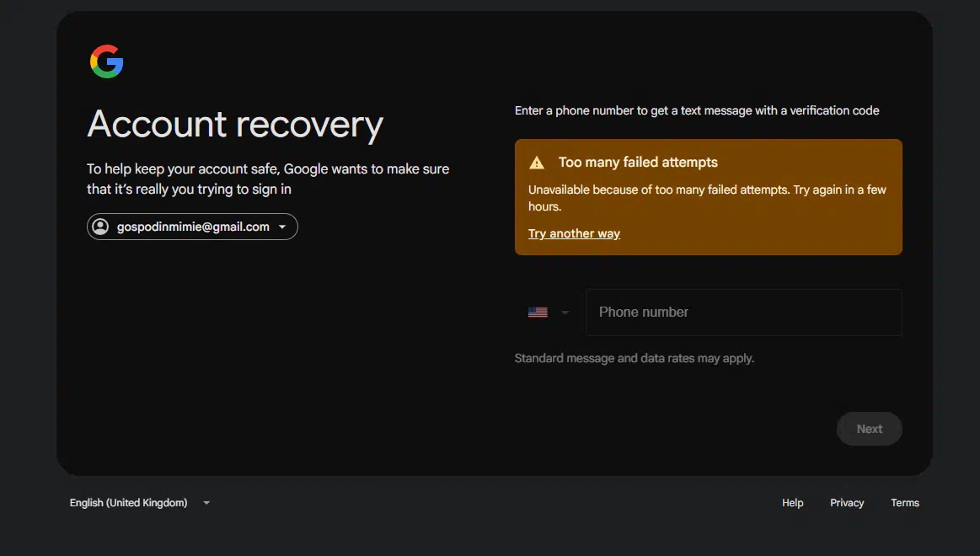The height and width of the screenshot is (556, 980).
Task: Click the Too many failed attempts title
Action: coord(638,163)
